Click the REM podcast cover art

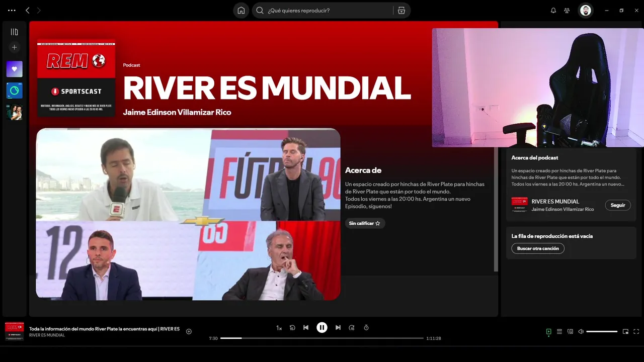pos(76,78)
